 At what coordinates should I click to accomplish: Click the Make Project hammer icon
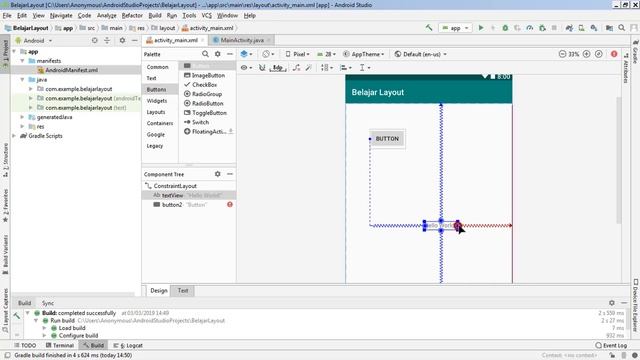(x=429, y=28)
